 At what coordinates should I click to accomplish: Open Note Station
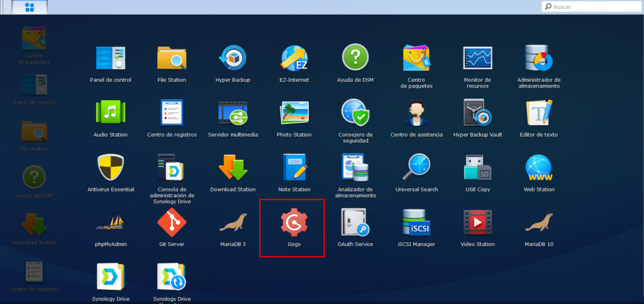pos(294,167)
